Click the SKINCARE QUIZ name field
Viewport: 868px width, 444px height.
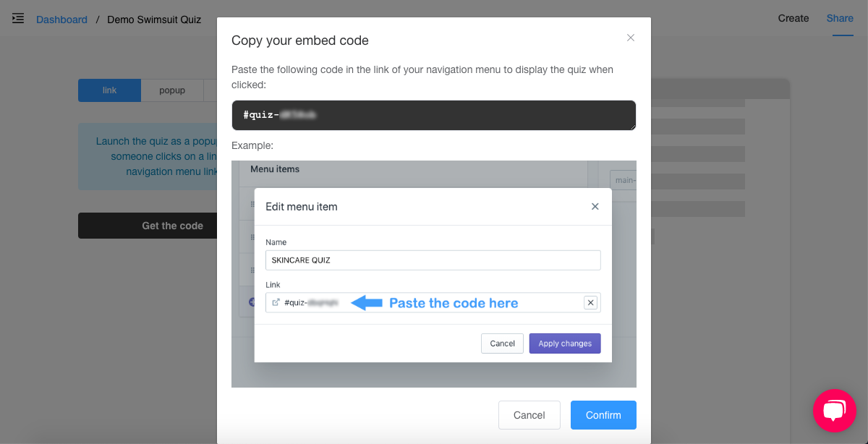point(433,260)
